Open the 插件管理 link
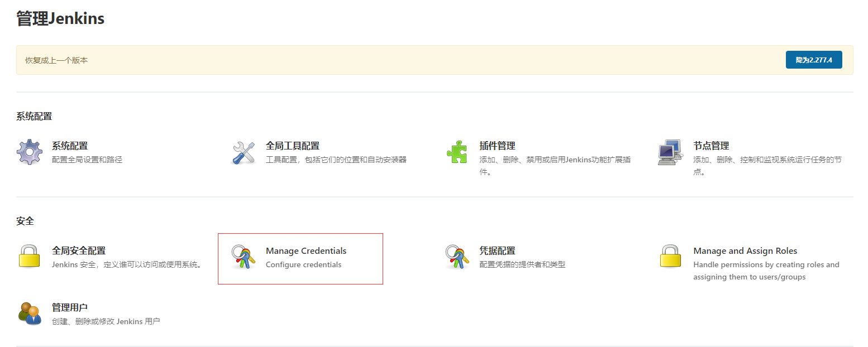This screenshot has width=868, height=347. click(497, 146)
